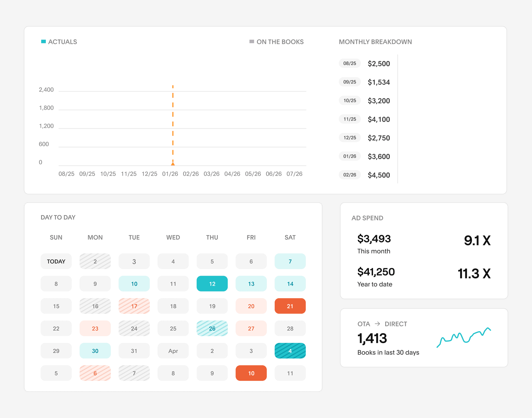
Task: Click the 9.1 X ad spend multiplier
Action: coord(477,240)
